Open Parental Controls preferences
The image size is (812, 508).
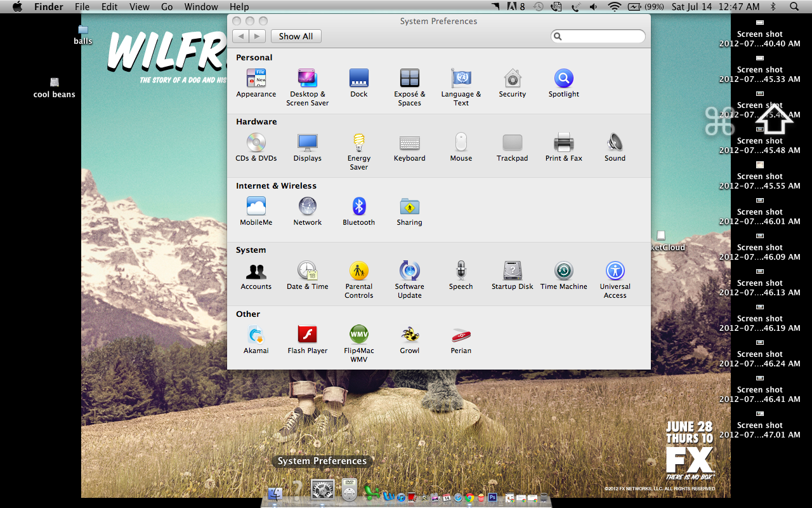359,280
